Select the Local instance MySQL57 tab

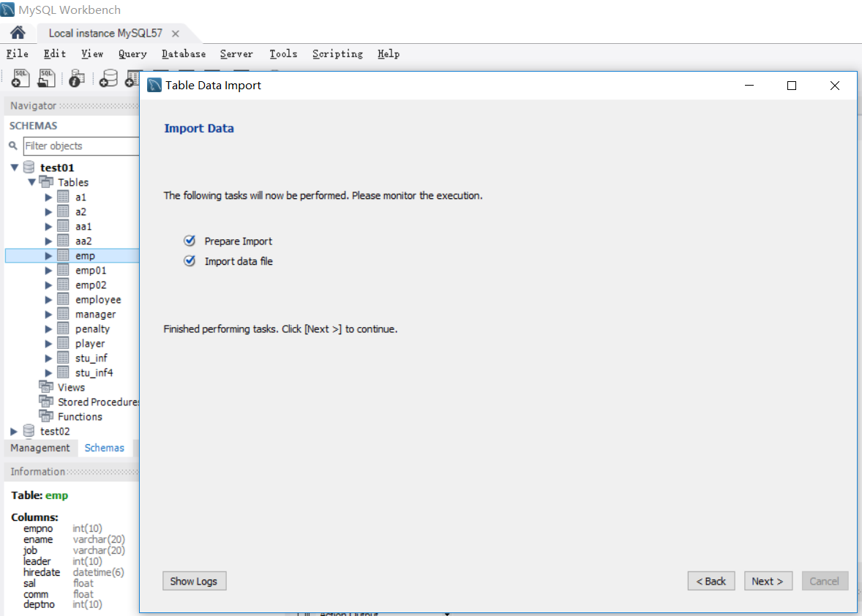[x=105, y=34]
